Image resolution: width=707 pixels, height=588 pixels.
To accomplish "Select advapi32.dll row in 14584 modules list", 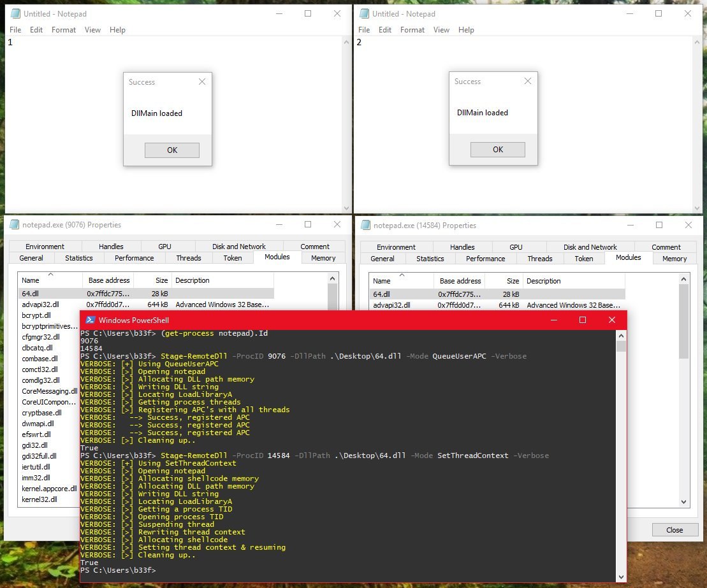I will 497,305.
